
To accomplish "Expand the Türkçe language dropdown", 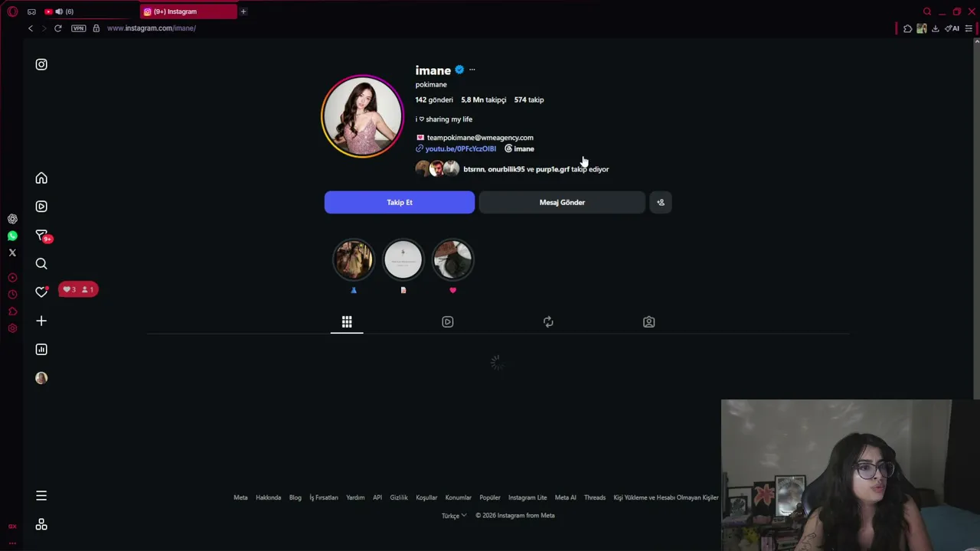I will (x=454, y=515).
